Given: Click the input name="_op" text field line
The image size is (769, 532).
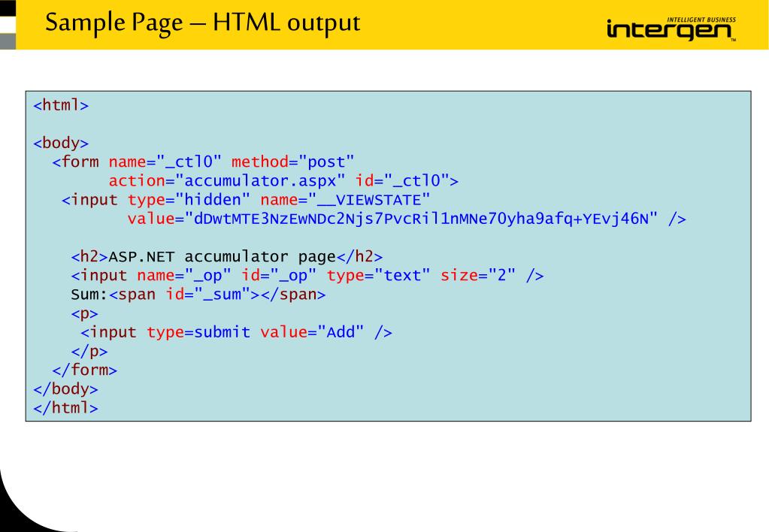Looking at the screenshot, I should coord(307,276).
